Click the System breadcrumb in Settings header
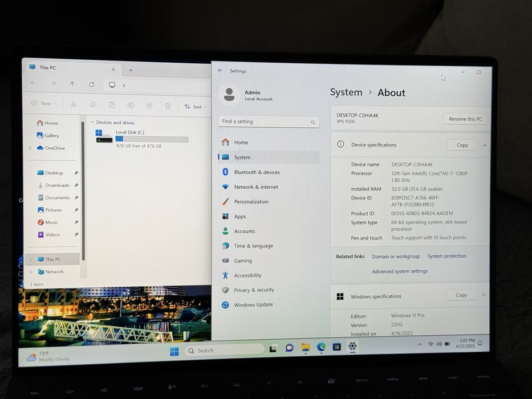 [346, 92]
